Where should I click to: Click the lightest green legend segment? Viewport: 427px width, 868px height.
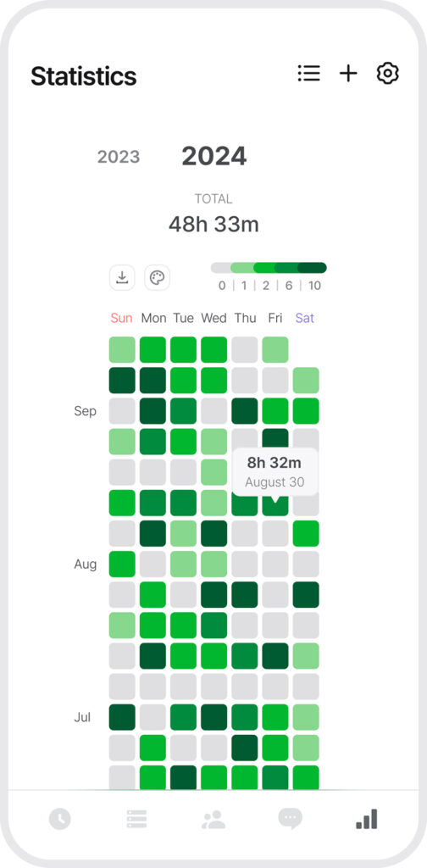coord(242,268)
